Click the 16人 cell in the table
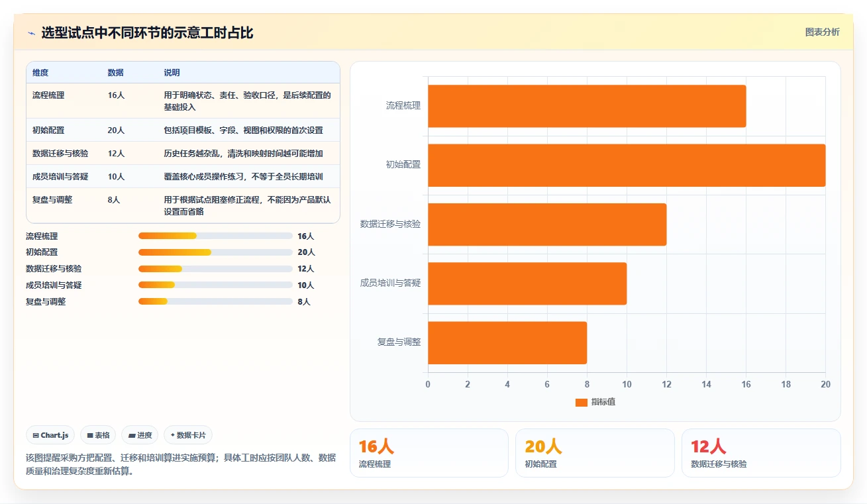The height and width of the screenshot is (504, 867). tap(116, 95)
